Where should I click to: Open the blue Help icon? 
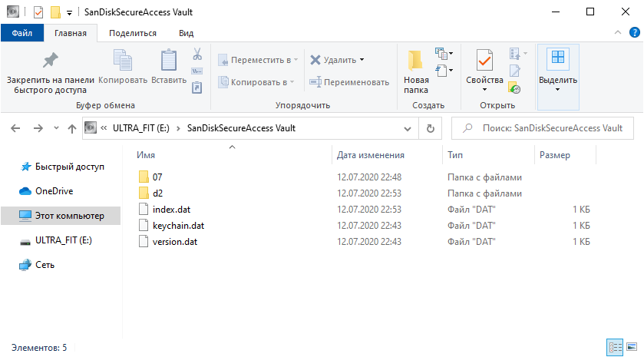point(635,32)
